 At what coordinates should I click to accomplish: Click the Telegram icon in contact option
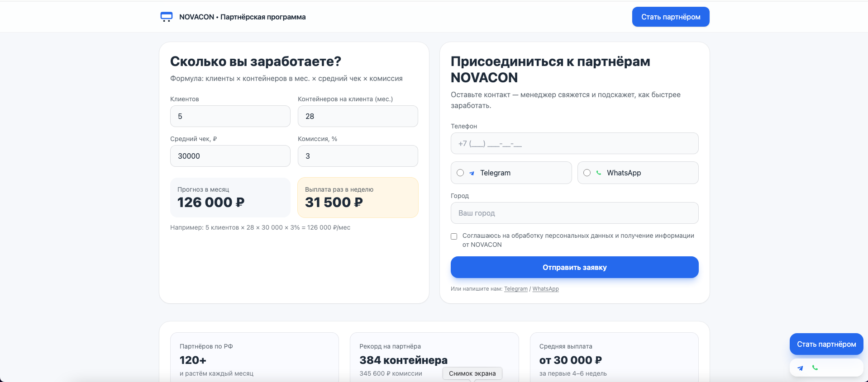pyautogui.click(x=472, y=173)
